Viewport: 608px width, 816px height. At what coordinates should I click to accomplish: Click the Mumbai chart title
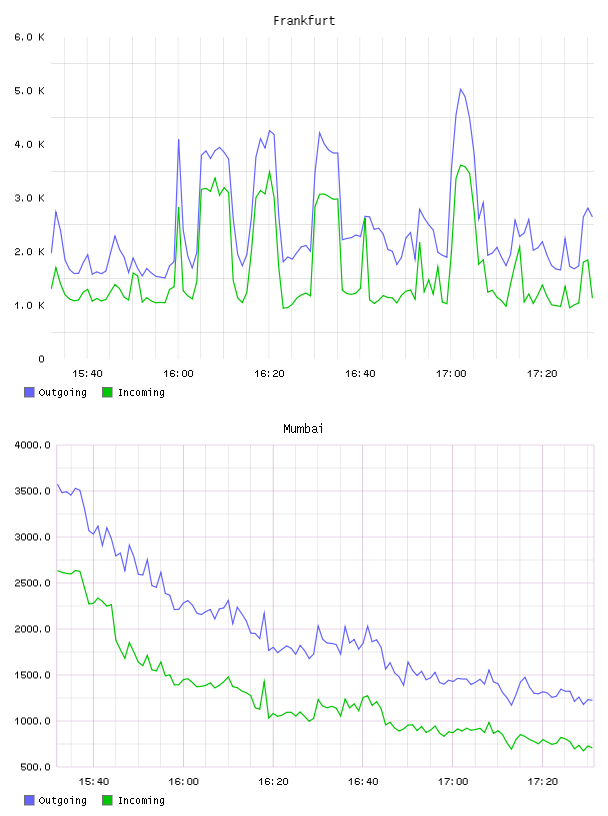coord(303,429)
